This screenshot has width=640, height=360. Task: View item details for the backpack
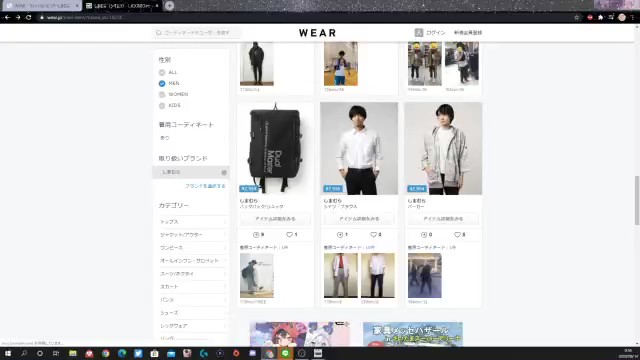[x=276, y=219]
